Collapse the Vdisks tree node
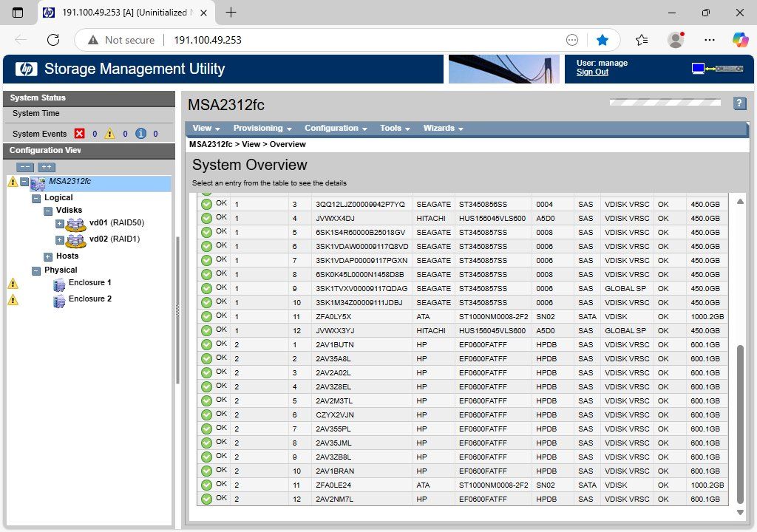The width and height of the screenshot is (757, 532). click(48, 211)
